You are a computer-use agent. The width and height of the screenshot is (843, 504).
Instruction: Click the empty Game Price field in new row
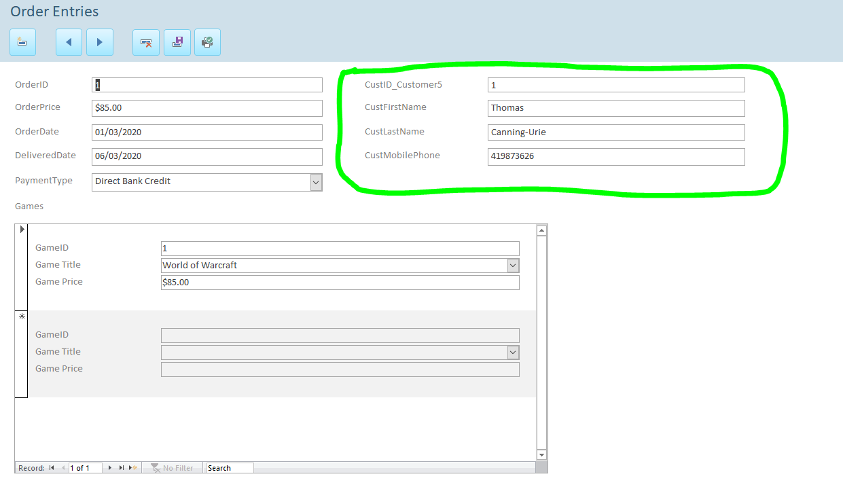pos(340,370)
